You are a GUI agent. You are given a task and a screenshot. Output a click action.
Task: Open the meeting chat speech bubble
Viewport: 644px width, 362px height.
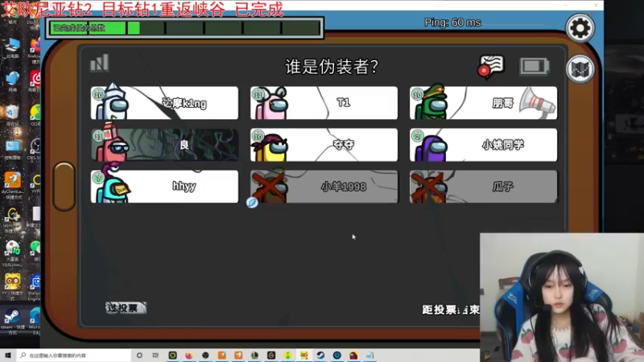tap(491, 66)
